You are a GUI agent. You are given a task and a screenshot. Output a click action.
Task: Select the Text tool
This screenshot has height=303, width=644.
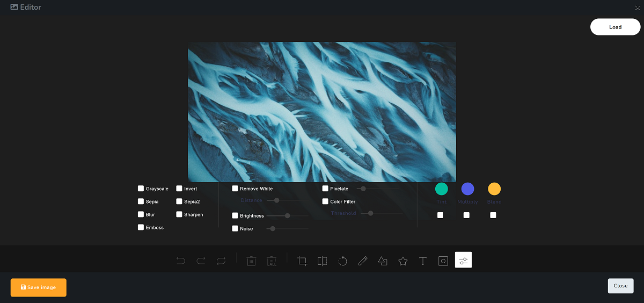423,261
